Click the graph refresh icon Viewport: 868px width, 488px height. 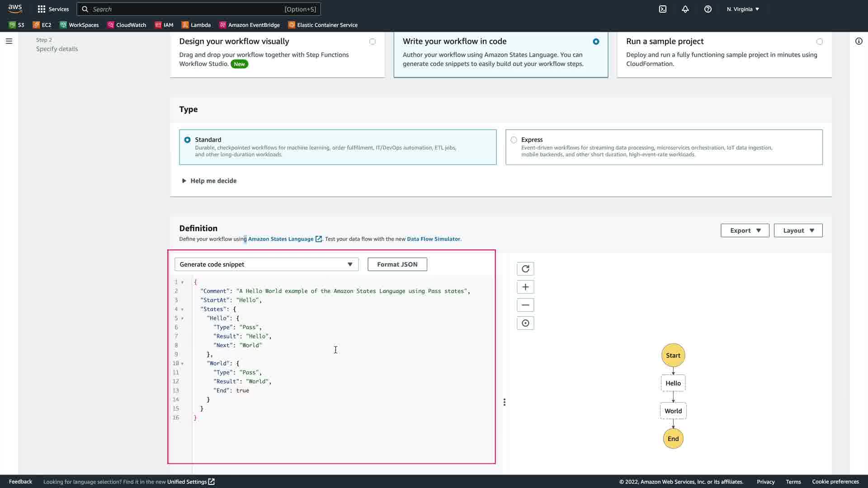pos(525,269)
